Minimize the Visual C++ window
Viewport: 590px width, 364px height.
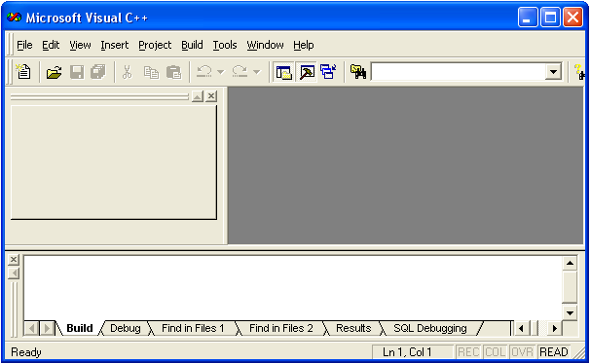tap(527, 18)
